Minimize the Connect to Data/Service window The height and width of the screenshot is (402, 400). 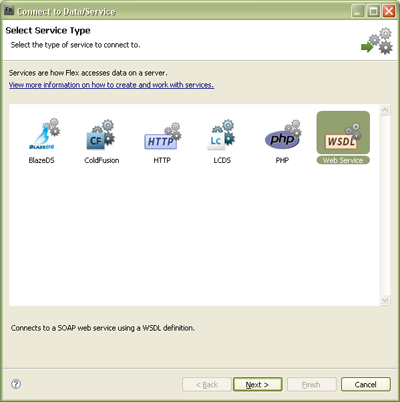(x=358, y=11)
